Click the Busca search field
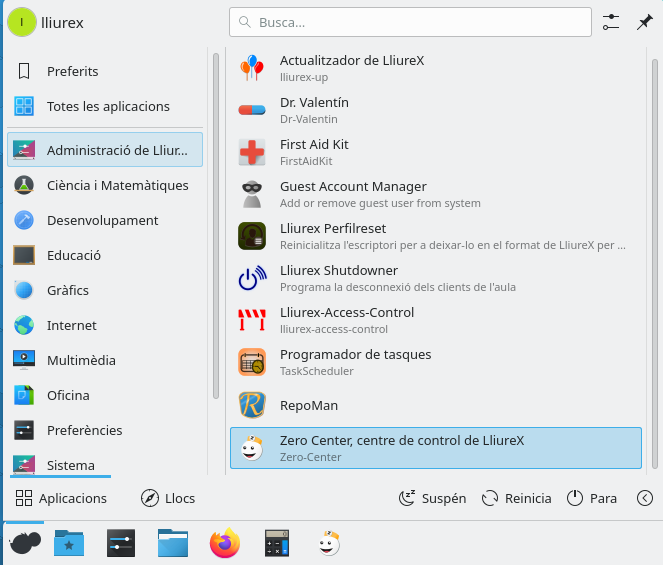 [410, 22]
